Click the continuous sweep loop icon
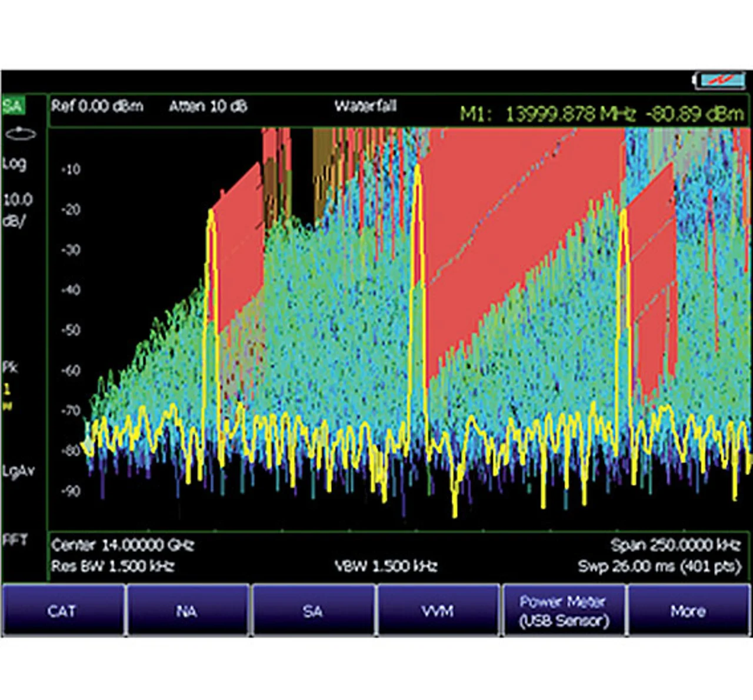 coord(20,134)
